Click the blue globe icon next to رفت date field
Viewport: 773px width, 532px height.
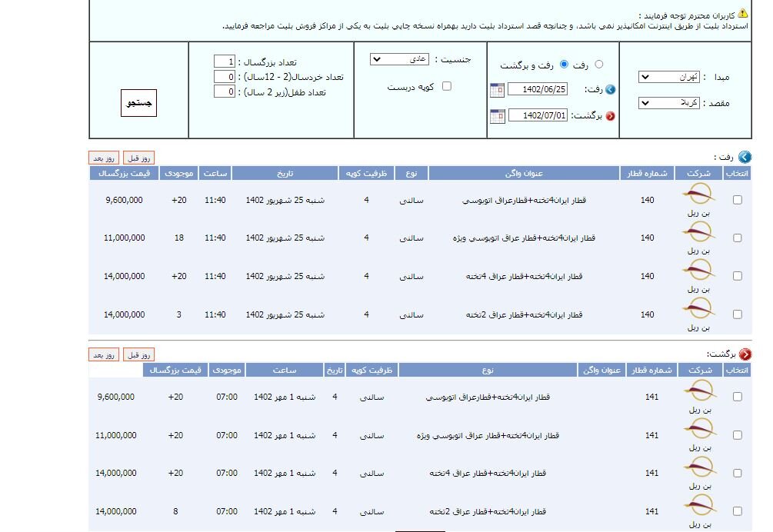coord(610,89)
